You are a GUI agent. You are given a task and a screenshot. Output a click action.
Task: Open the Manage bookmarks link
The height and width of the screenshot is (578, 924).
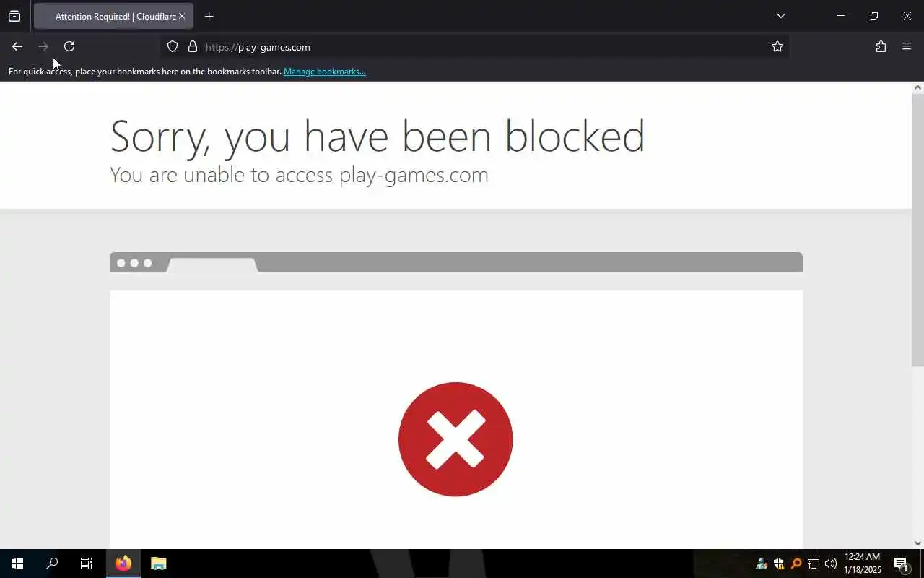point(325,72)
